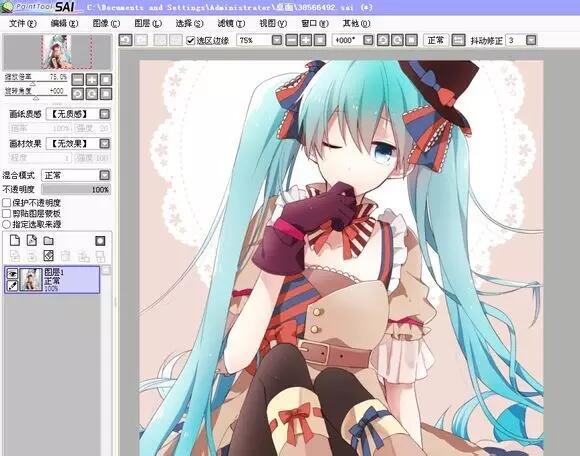Open the 文件(F) menu

[23, 23]
